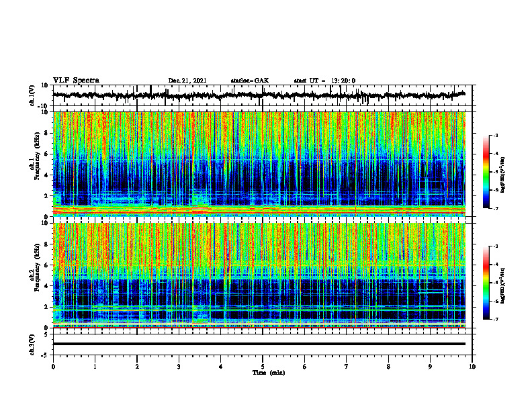Screen dimensions: 532x411
Task: Click the "5" tick on ch.3(V) axis
Action: (x=47, y=334)
